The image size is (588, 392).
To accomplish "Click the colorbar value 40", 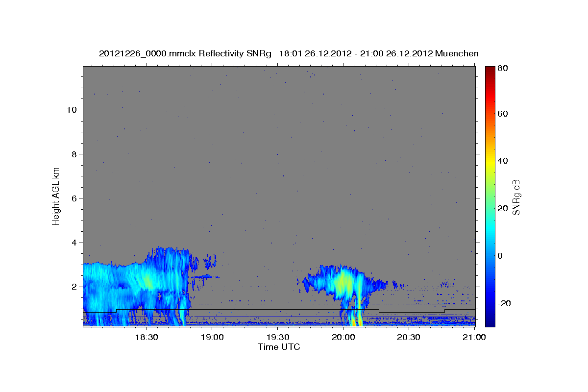I will [504, 161].
